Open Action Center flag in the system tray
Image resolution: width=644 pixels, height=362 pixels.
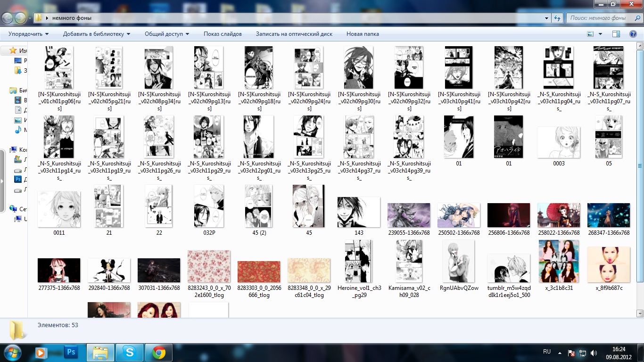[x=571, y=353]
